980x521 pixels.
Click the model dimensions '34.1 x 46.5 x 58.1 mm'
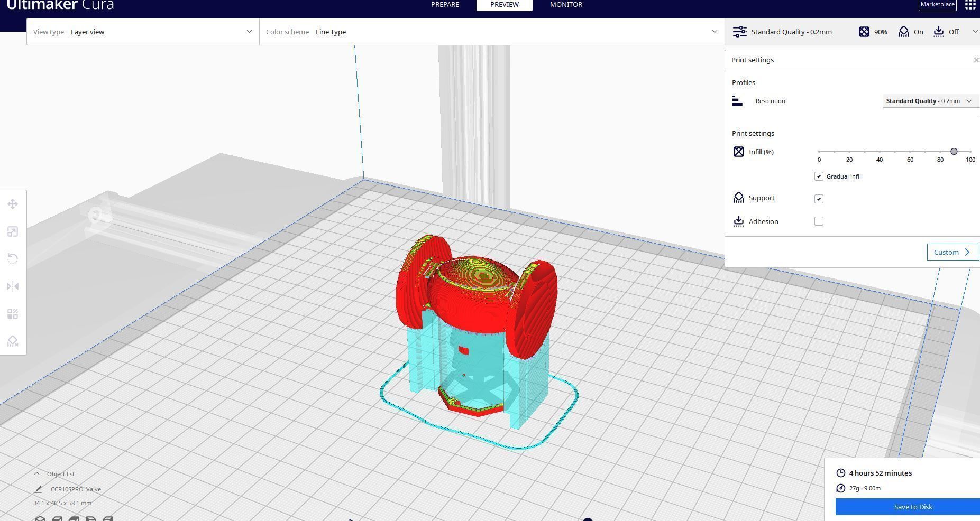pyautogui.click(x=62, y=503)
